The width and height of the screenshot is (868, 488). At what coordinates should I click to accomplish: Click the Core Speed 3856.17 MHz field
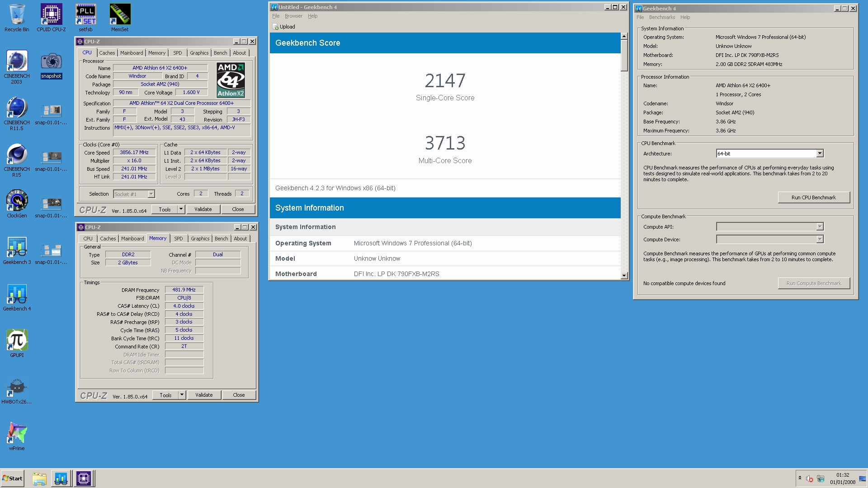(x=134, y=153)
